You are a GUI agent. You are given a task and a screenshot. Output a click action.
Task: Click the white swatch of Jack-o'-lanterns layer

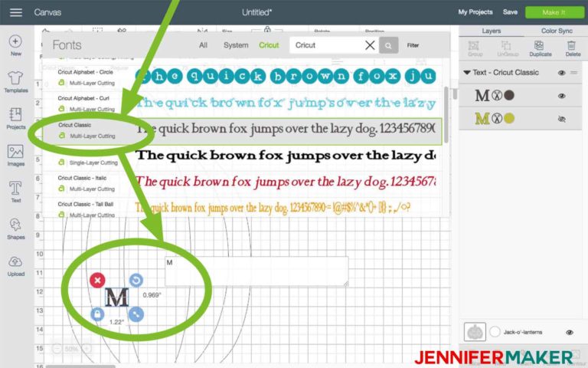point(495,331)
